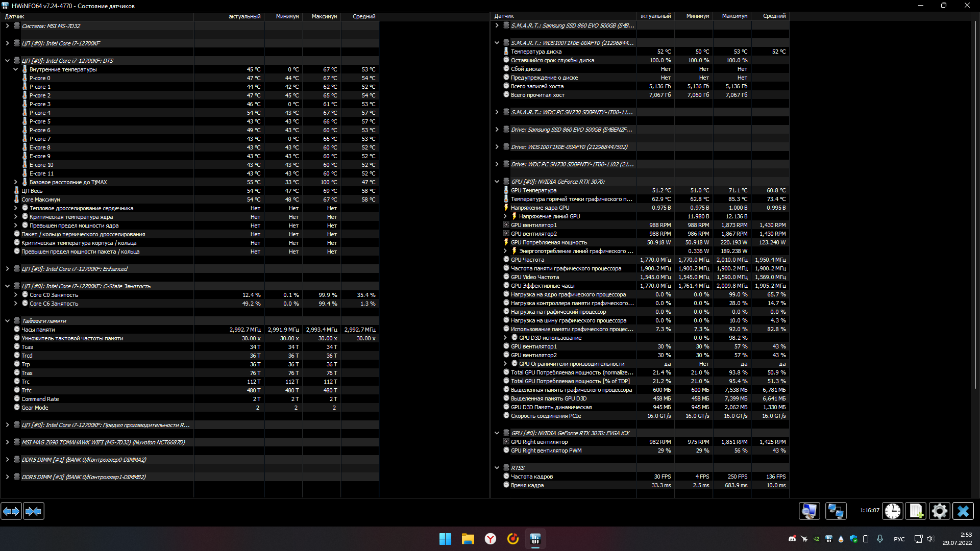This screenshot has width=980, height=551.
Task: Click the right panel vertical scrollbar
Action: [x=975, y=204]
